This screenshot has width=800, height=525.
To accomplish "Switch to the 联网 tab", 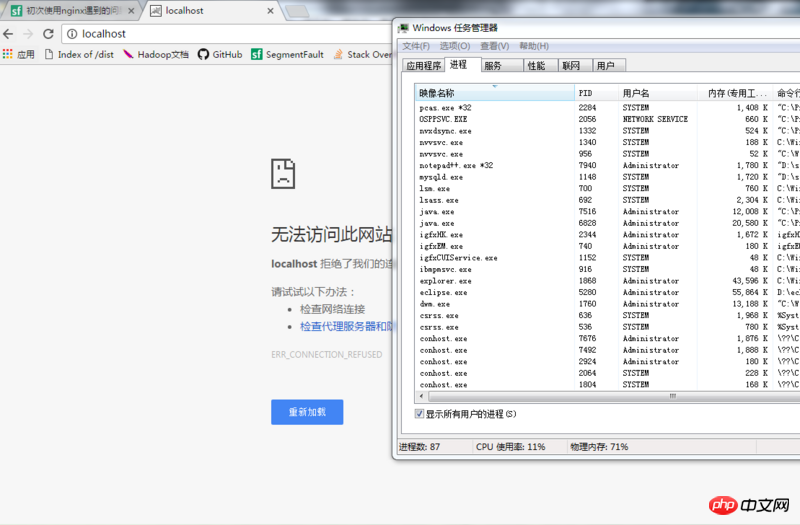I will (x=575, y=65).
